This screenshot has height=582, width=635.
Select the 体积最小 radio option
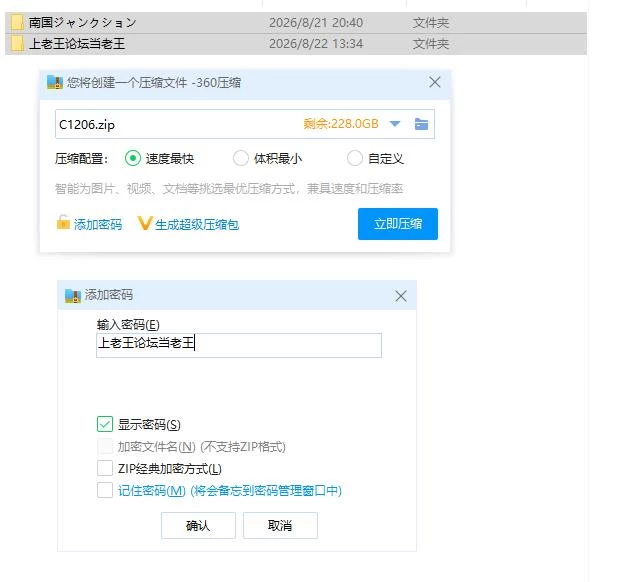[x=241, y=158]
